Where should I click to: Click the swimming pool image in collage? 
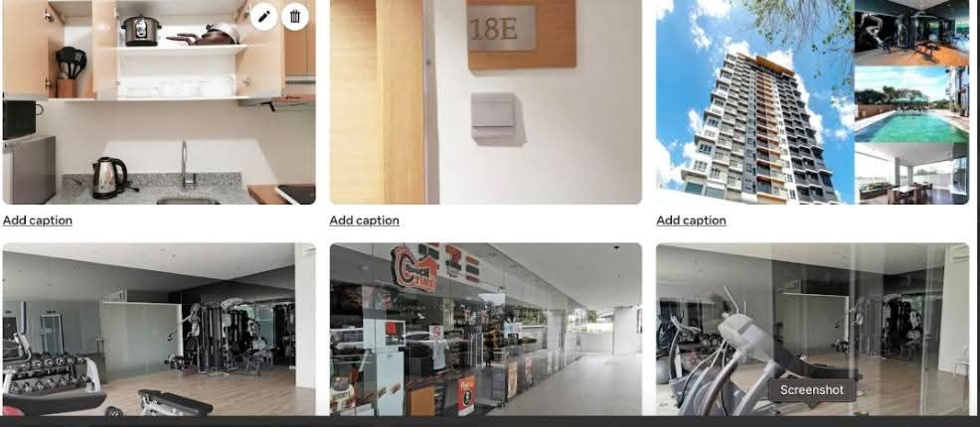pos(911,104)
